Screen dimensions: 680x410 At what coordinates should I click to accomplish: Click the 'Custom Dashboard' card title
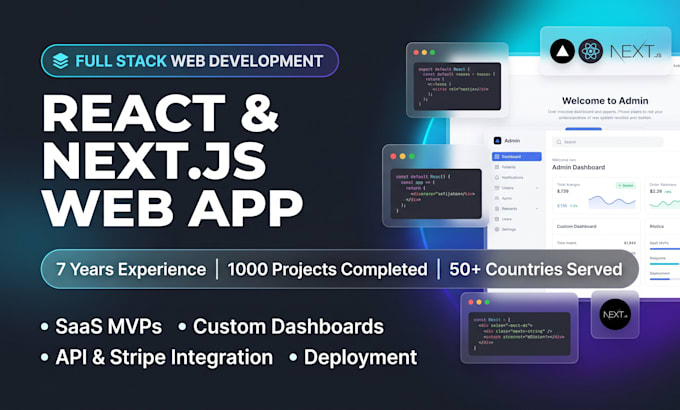[x=576, y=226]
